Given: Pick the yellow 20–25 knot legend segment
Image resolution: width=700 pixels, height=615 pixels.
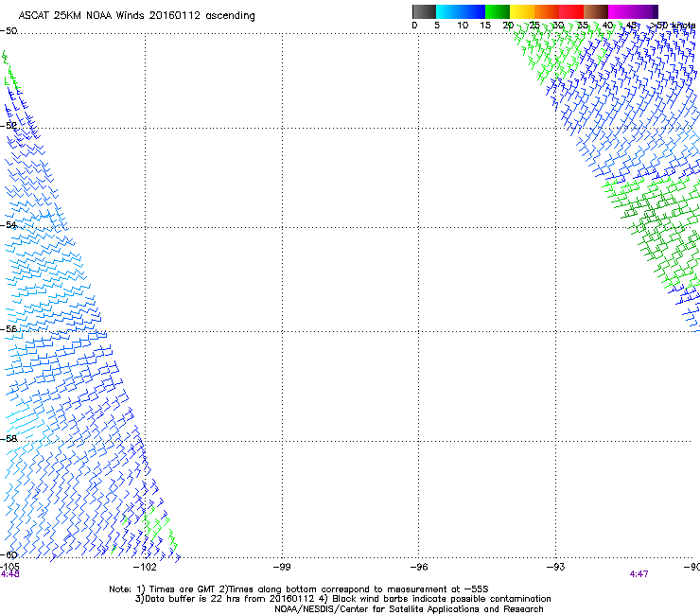Looking at the screenshot, I should click(x=522, y=11).
